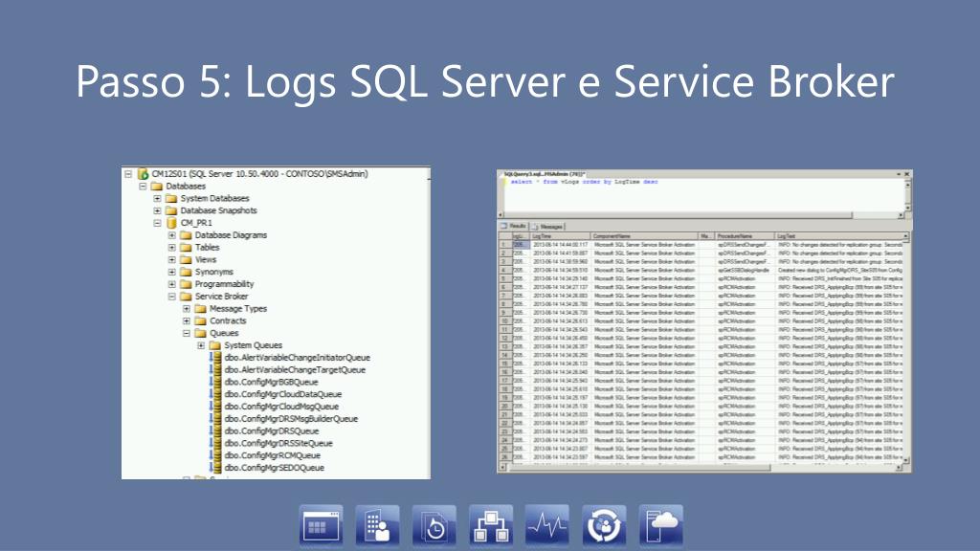Click the query text in editor
The width and height of the screenshot is (980, 551).
[584, 182]
